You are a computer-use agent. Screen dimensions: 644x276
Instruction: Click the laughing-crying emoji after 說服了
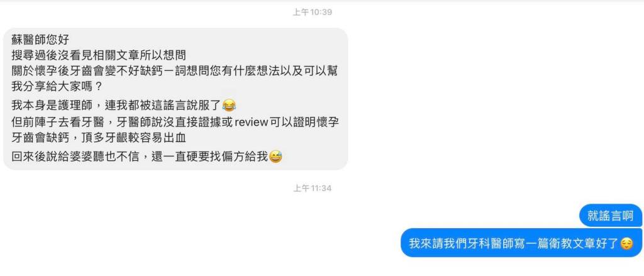[x=229, y=106]
